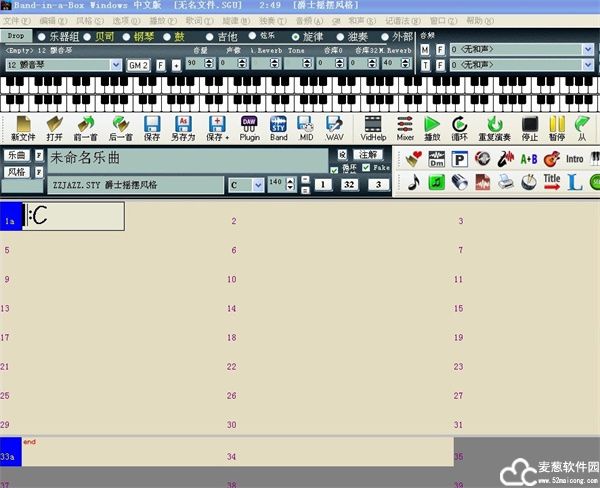
Task: Open the 风格 Style menu
Action: (90, 21)
